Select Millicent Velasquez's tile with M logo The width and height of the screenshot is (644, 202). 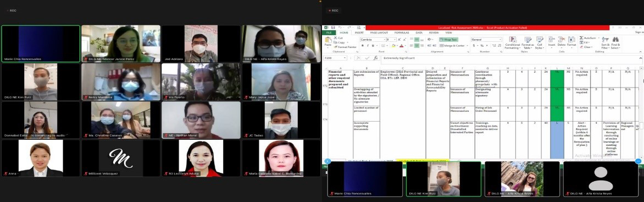121,158
